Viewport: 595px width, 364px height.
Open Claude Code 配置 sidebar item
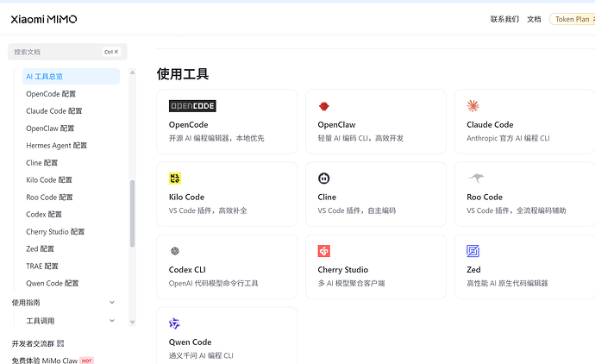[x=53, y=110]
